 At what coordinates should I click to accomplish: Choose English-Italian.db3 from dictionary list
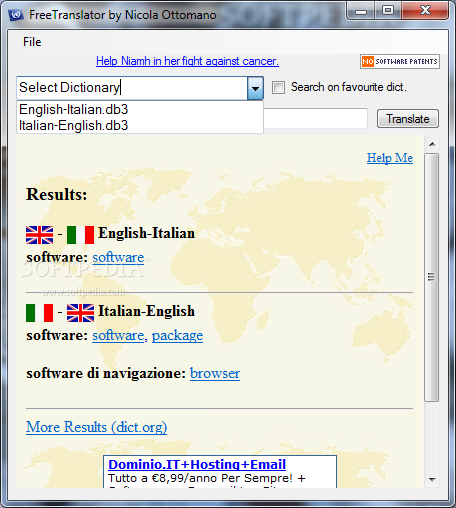(140, 109)
